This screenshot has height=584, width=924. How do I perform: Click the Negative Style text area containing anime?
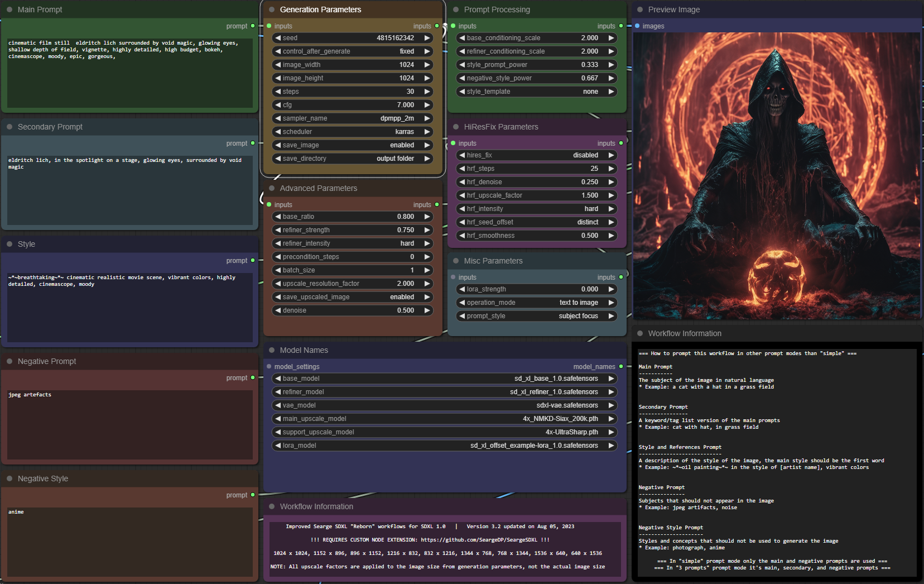click(130, 542)
